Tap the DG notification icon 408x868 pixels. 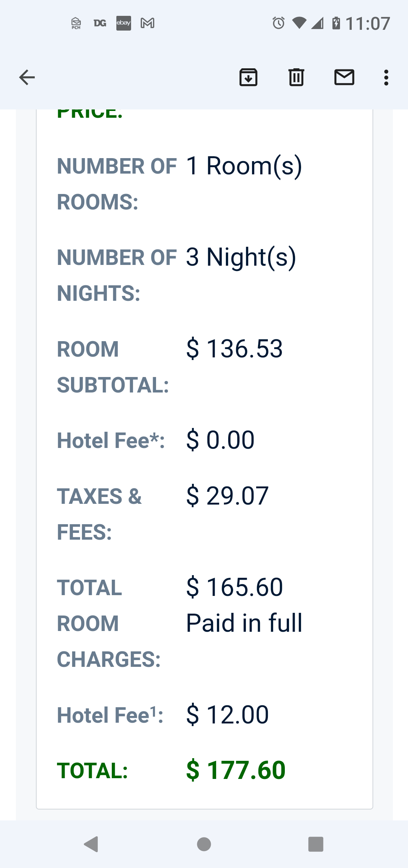click(100, 23)
